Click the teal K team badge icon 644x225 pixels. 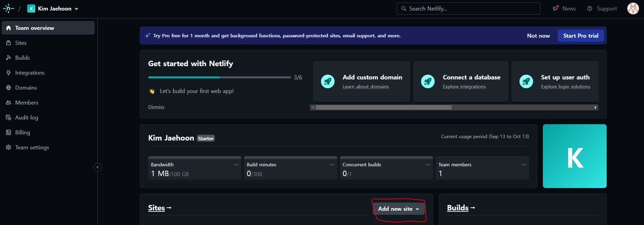(x=31, y=9)
